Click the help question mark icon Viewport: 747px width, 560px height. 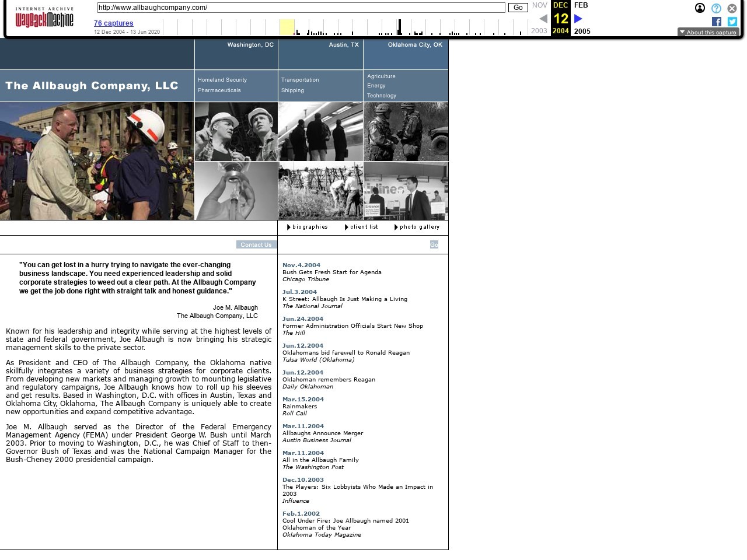coord(716,8)
